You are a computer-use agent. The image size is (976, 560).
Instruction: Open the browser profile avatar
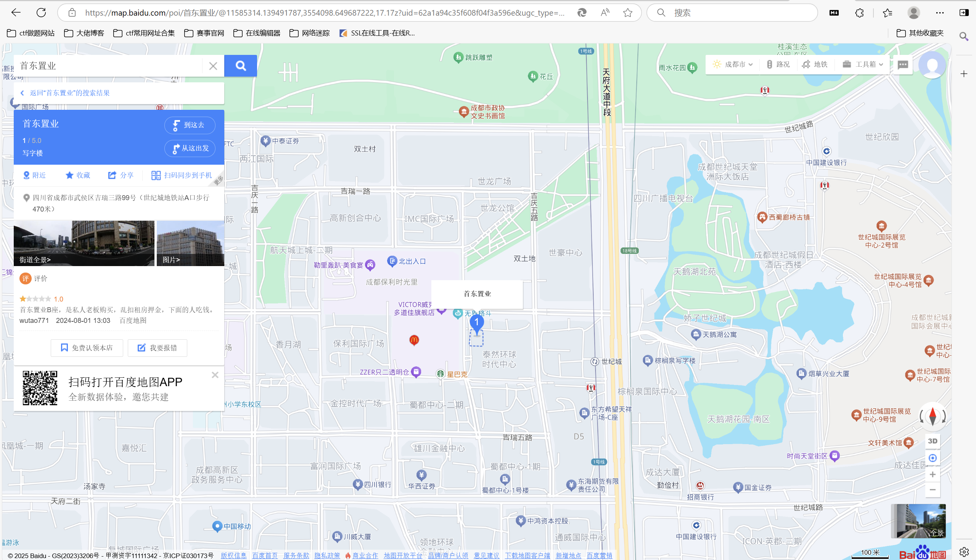(x=914, y=13)
